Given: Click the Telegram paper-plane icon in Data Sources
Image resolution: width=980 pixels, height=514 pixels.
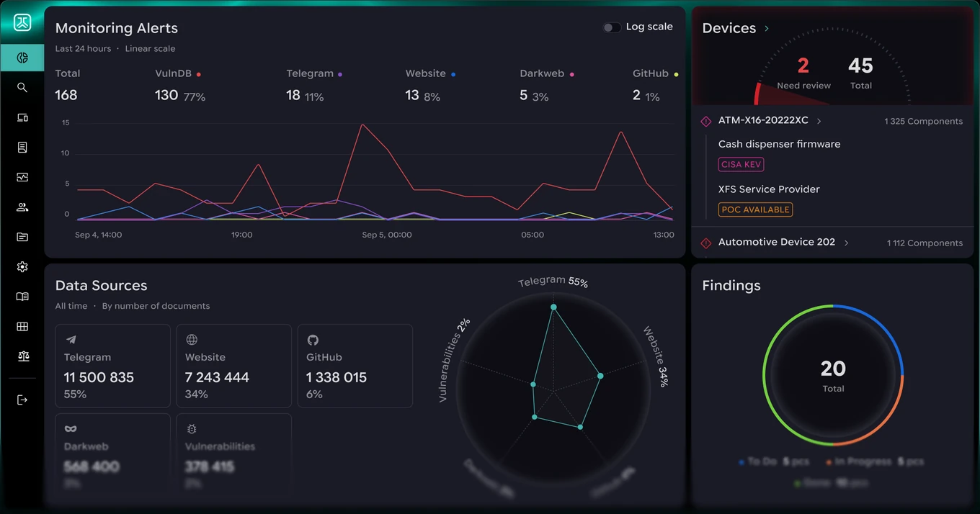Looking at the screenshot, I should (71, 340).
